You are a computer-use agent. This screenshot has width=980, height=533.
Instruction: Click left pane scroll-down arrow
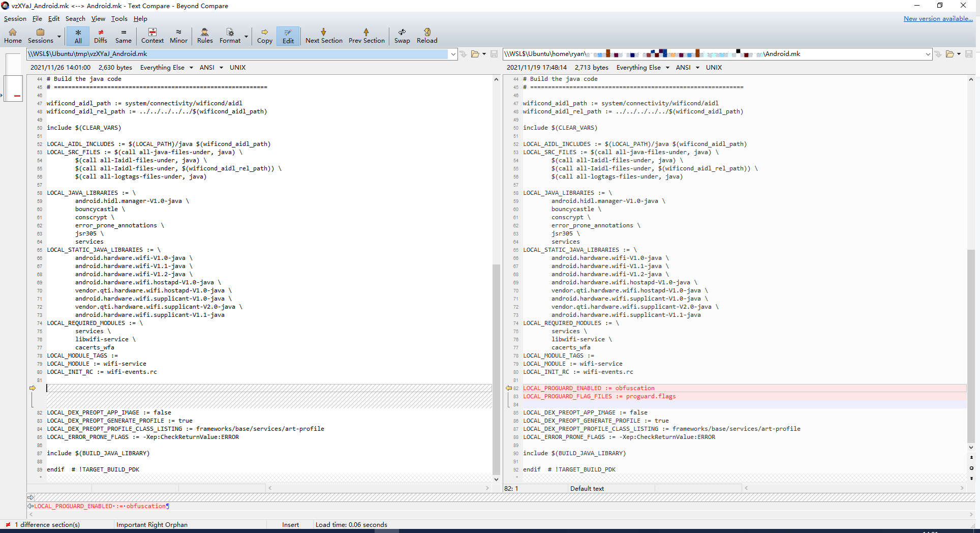click(x=496, y=479)
